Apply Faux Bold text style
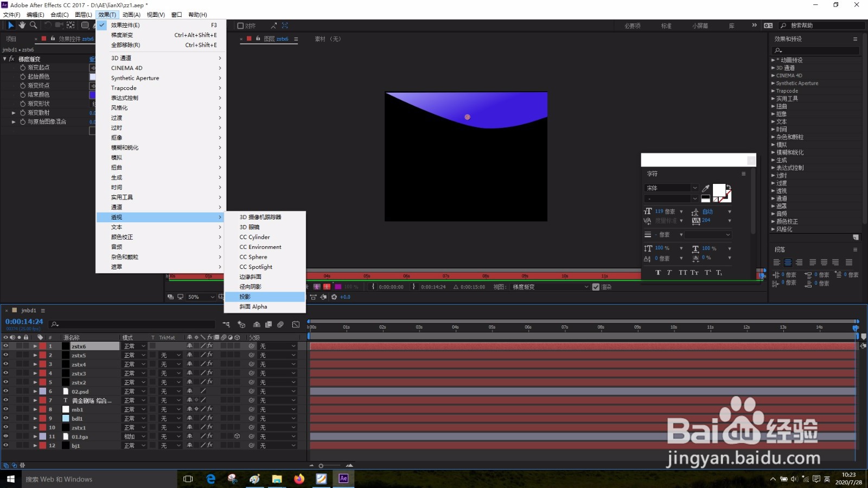Viewport: 868px width, 488px height. [x=658, y=273]
